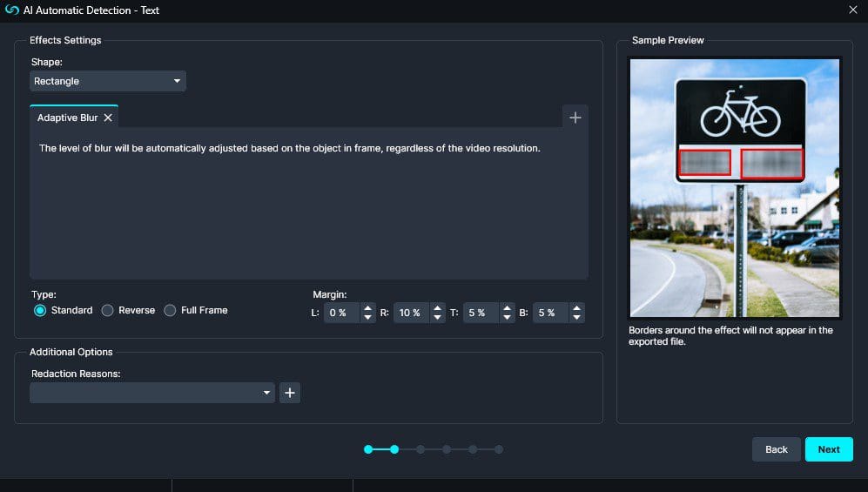This screenshot has width=868, height=492.
Task: Increase the left margin L value
Action: 367,307
